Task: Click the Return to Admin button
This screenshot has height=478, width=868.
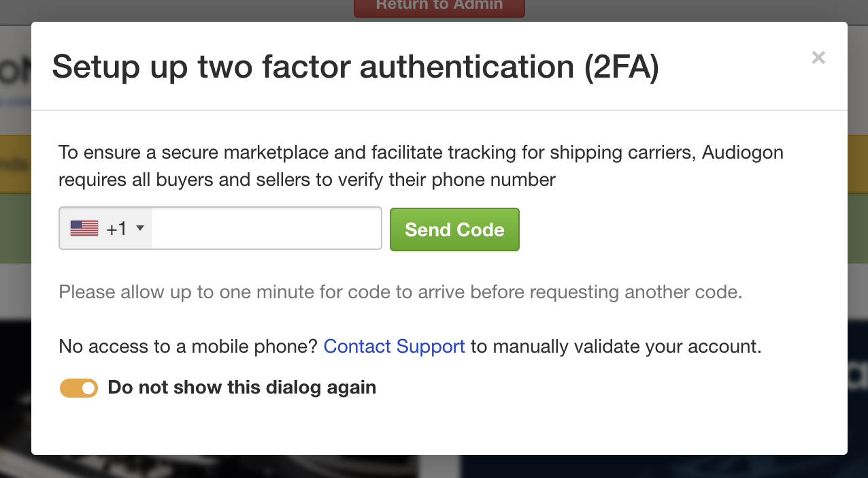Action: coord(439,6)
